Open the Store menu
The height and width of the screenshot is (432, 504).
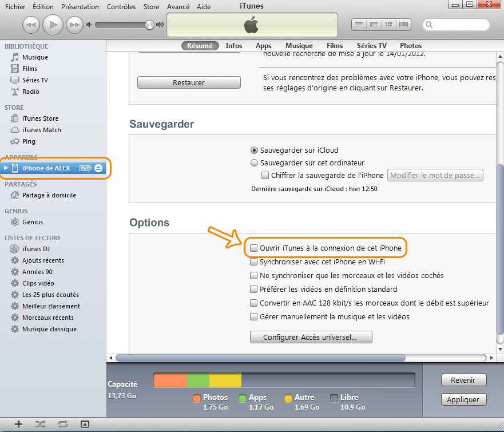pos(151,6)
